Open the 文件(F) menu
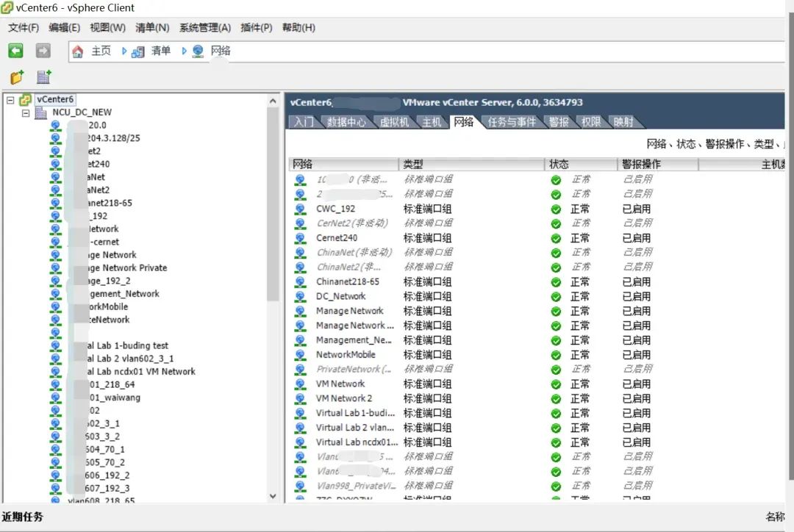This screenshot has width=794, height=532. pyautogui.click(x=23, y=27)
